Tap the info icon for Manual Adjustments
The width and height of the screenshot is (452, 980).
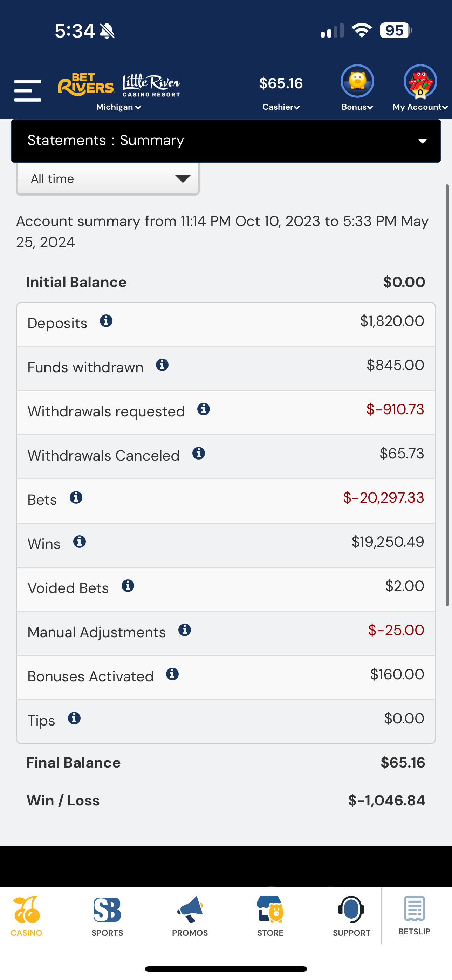pyautogui.click(x=185, y=630)
